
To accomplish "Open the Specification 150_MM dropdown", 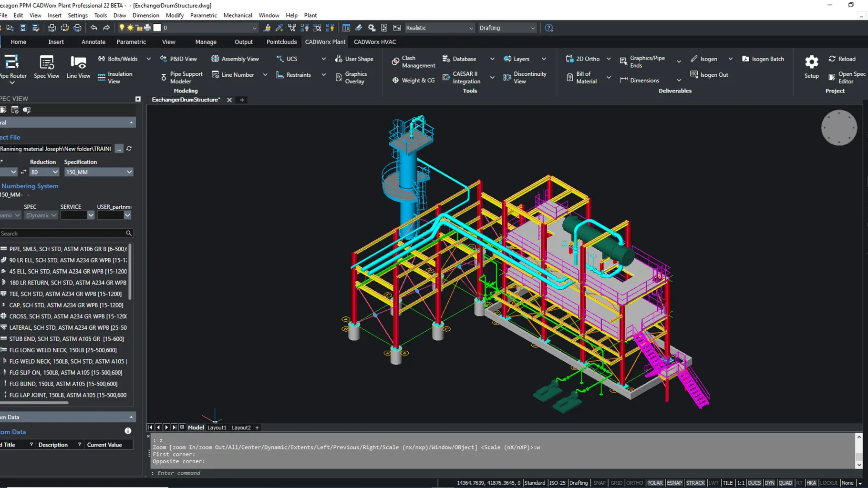I will 99,172.
